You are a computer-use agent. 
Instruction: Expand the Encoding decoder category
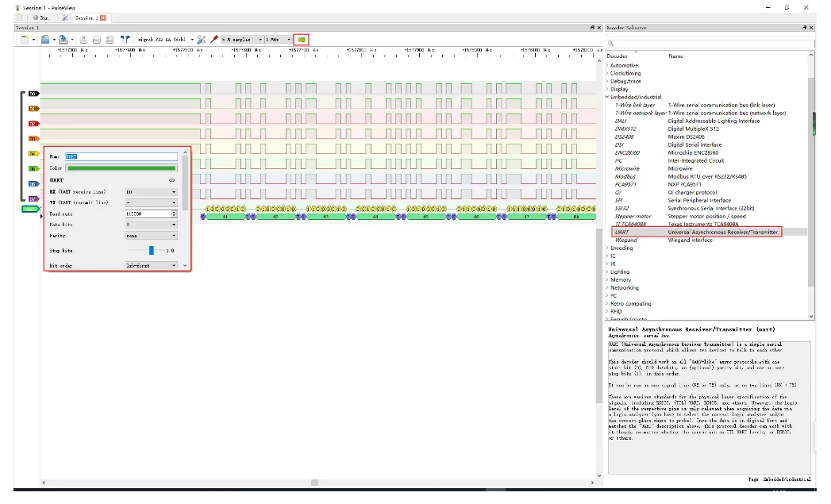pos(607,248)
